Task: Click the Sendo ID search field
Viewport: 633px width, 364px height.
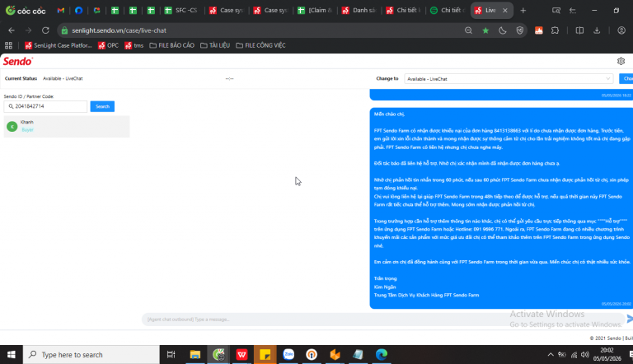Action: pyautogui.click(x=45, y=106)
